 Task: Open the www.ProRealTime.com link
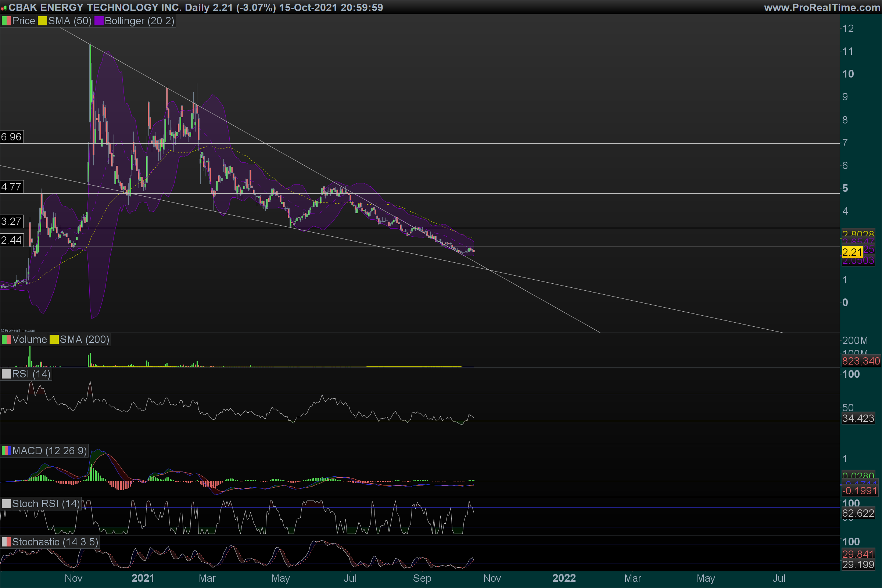822,7
